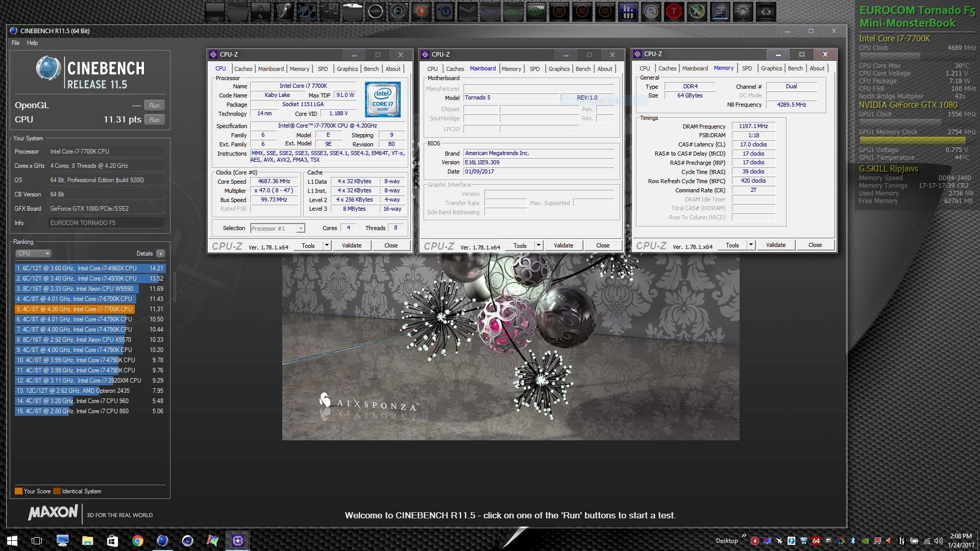Open File Explorer from the taskbar
The width and height of the screenshot is (980, 551).
coord(87,540)
